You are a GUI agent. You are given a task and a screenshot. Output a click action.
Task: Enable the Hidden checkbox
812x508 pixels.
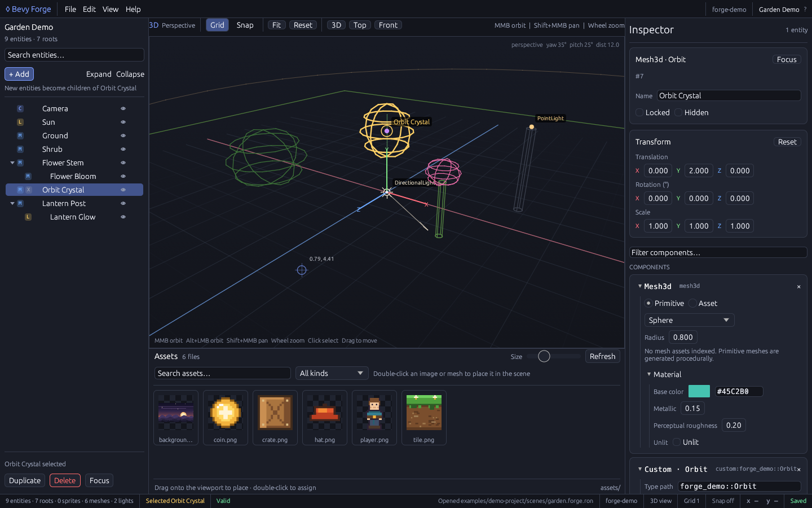(678, 112)
